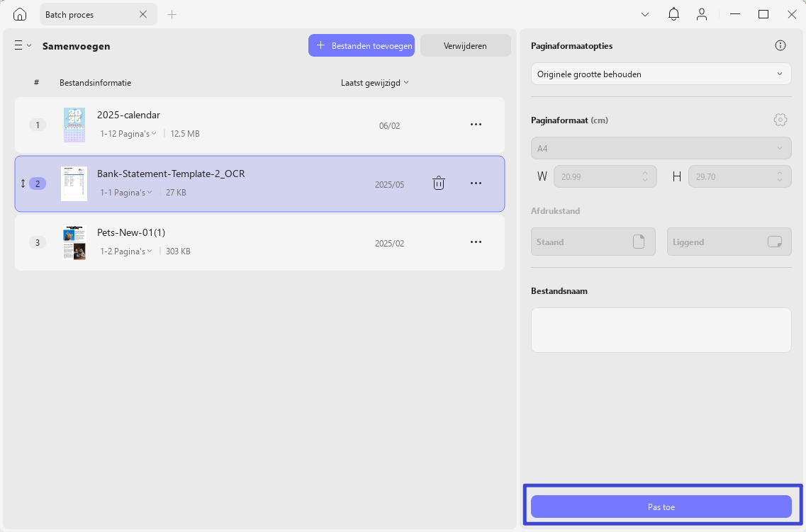Click the Pas toe button

(x=661, y=506)
